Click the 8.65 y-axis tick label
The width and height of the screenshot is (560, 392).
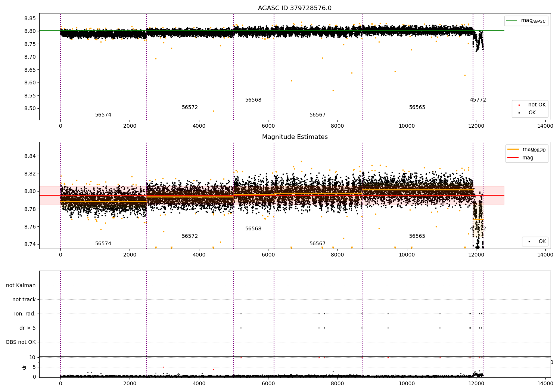tap(30, 70)
